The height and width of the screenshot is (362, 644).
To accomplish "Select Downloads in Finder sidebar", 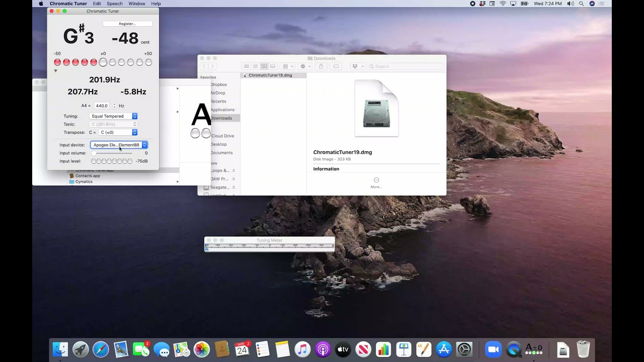I will pyautogui.click(x=221, y=118).
